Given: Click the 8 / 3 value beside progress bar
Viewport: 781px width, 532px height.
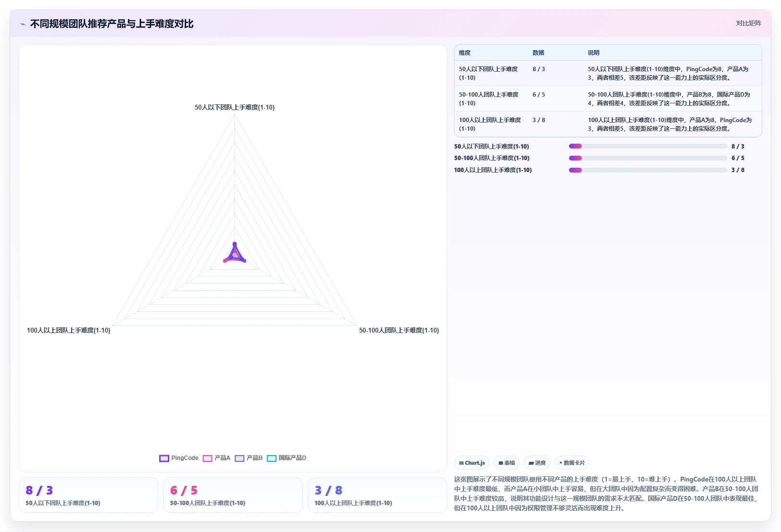Looking at the screenshot, I should pos(738,147).
